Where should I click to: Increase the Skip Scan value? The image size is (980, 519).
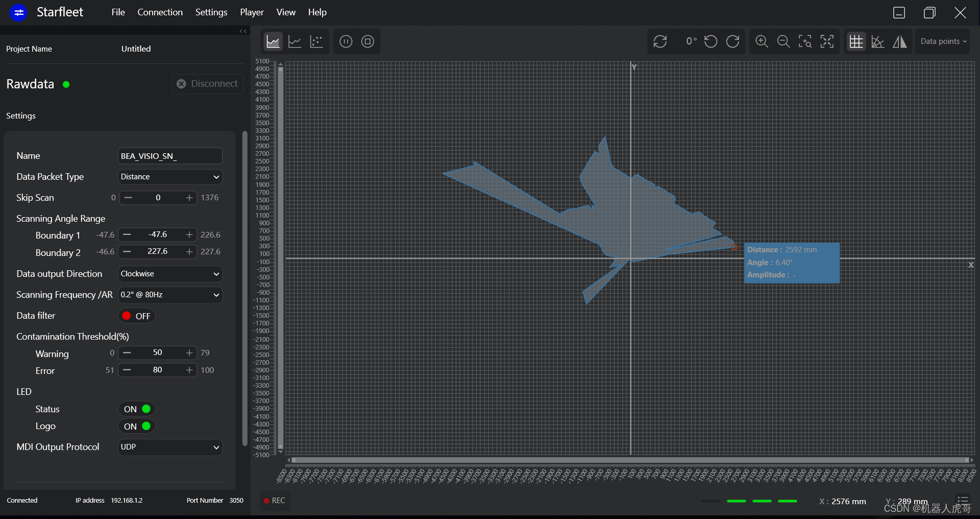(x=189, y=198)
